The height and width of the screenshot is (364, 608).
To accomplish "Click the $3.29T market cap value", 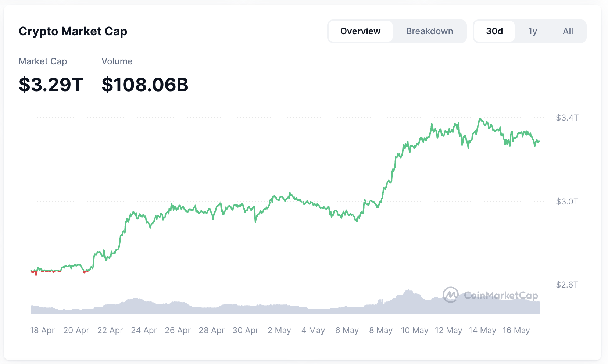I will (51, 85).
